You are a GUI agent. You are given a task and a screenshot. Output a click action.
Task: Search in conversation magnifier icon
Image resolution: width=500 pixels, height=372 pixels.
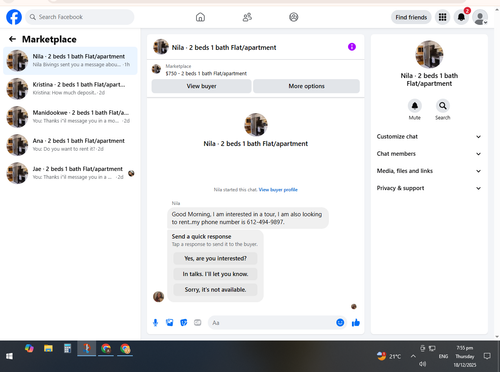[443, 106]
